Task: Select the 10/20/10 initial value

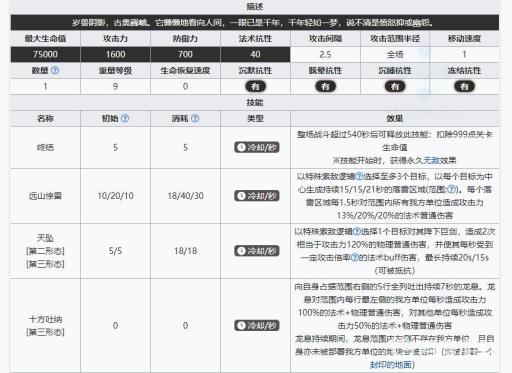Action: (115, 196)
